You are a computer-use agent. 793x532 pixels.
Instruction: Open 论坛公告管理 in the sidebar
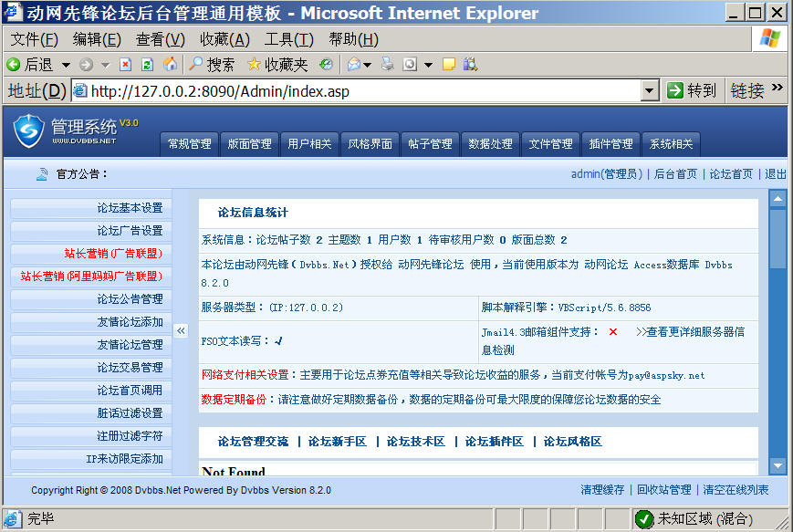(x=91, y=299)
